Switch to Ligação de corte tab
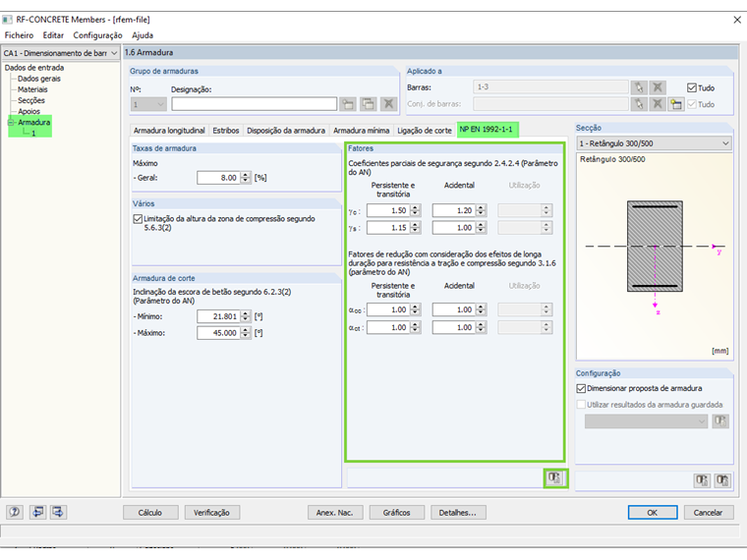747x560 pixels. pos(425,131)
